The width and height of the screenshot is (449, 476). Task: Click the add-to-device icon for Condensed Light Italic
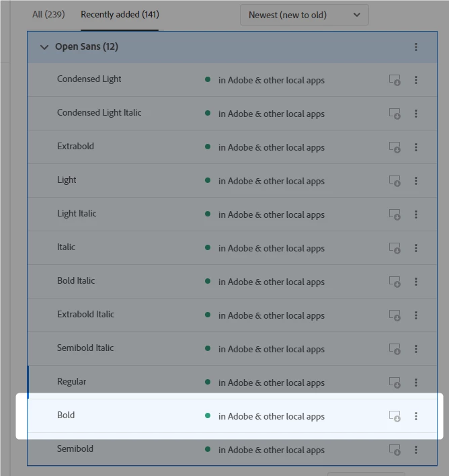pos(395,114)
